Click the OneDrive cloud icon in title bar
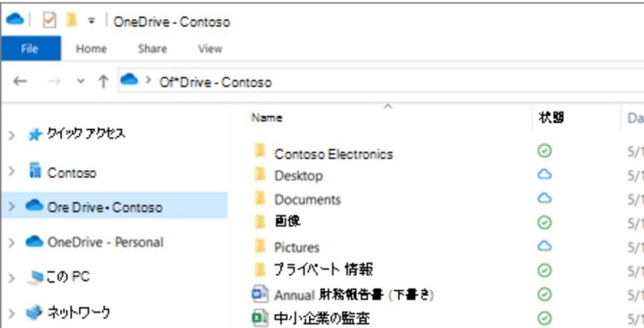This screenshot has height=328, width=644. 15,19
